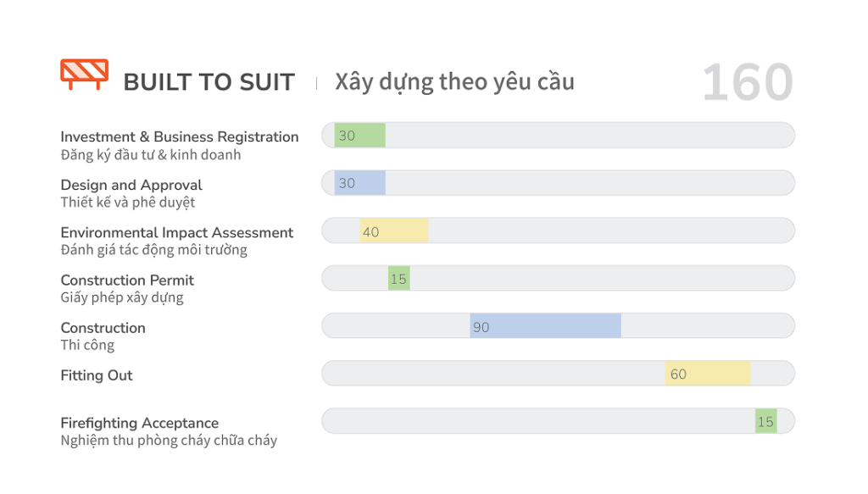Select the Firefighting Acceptance label
This screenshot has height=494, width=868.
click(x=140, y=423)
